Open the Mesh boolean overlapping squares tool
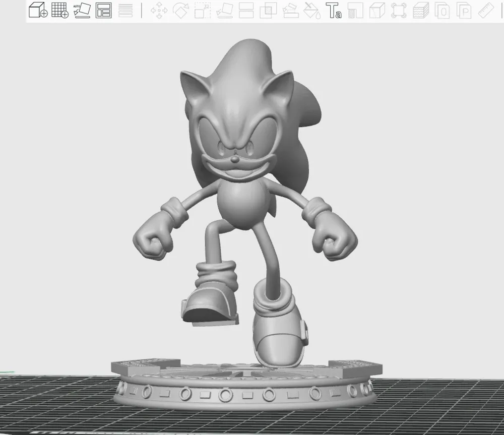Image resolution: width=504 pixels, height=435 pixels. click(x=269, y=11)
